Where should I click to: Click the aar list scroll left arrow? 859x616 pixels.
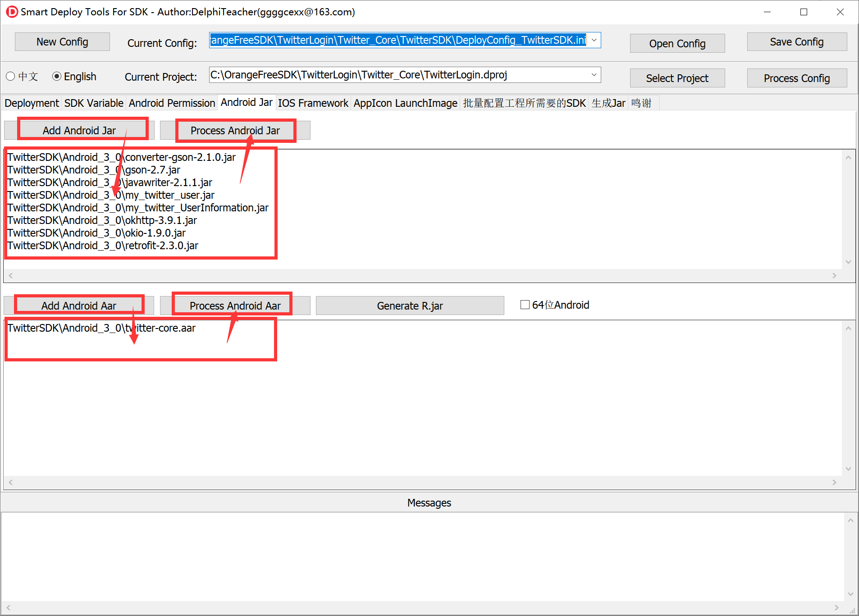11,482
